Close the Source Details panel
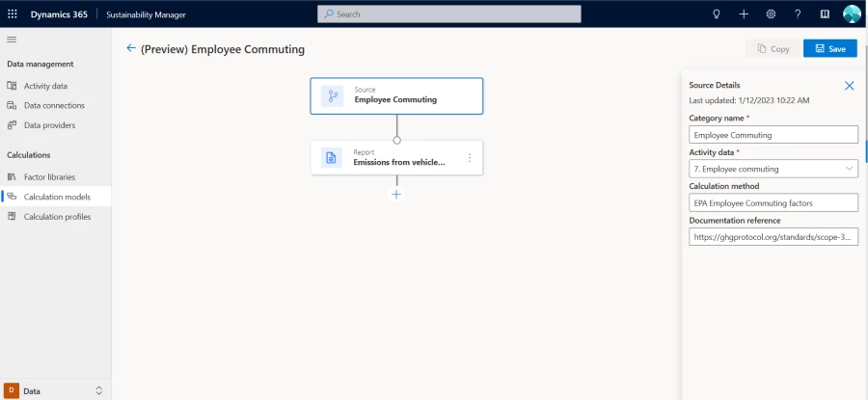 (849, 86)
